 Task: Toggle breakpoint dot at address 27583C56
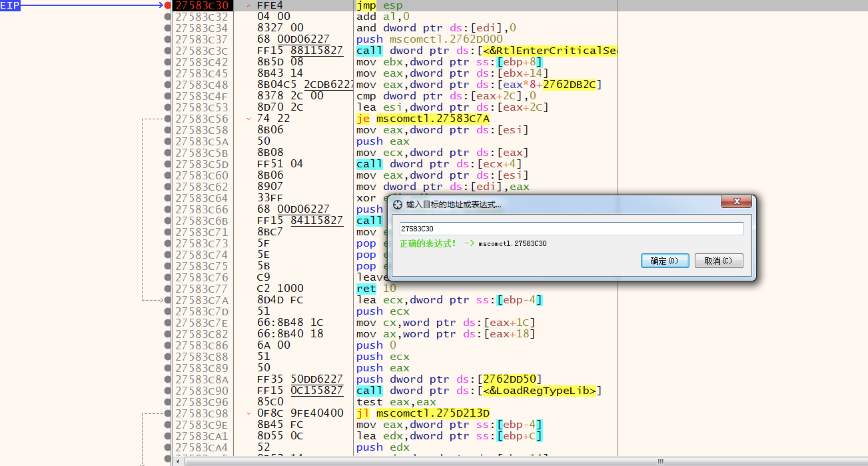(167, 119)
